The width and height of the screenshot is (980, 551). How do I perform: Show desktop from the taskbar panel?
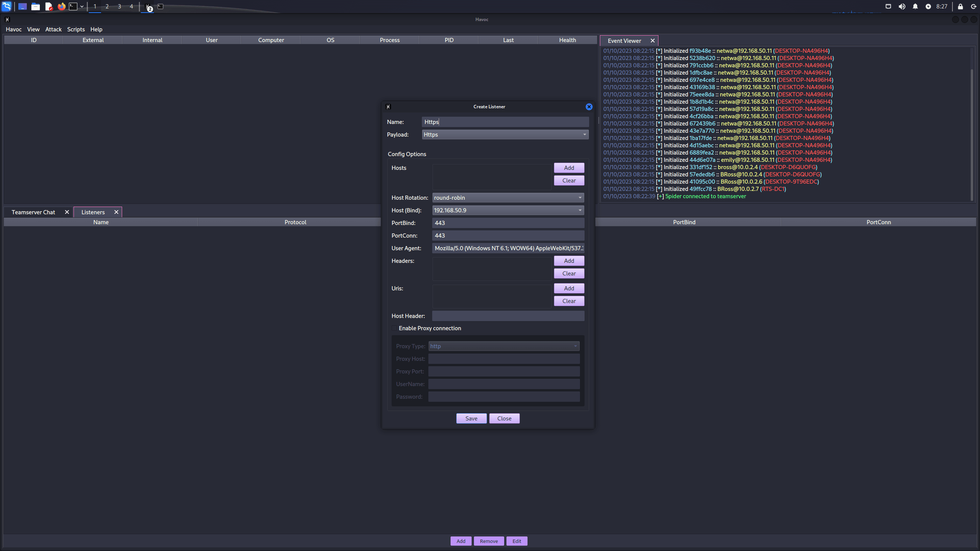(23, 7)
